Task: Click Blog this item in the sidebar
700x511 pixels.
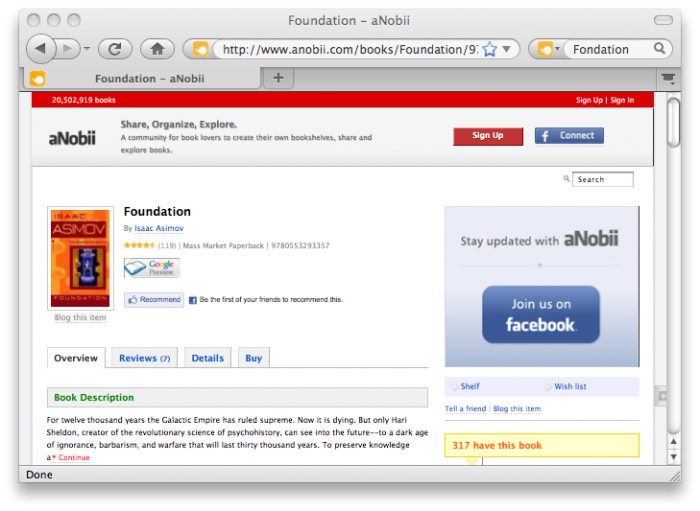Action: [x=517, y=408]
